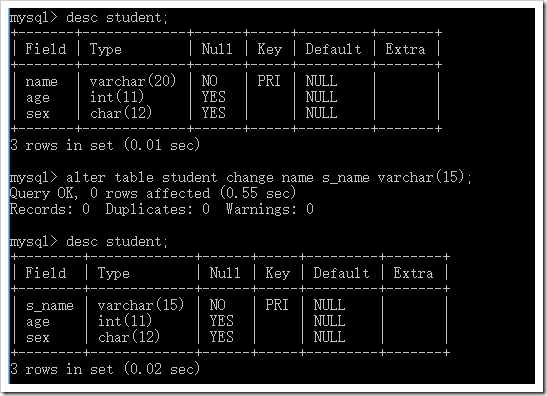Click 'varchar(20)' type in first table
This screenshot has height=396, width=547.
pos(133,81)
